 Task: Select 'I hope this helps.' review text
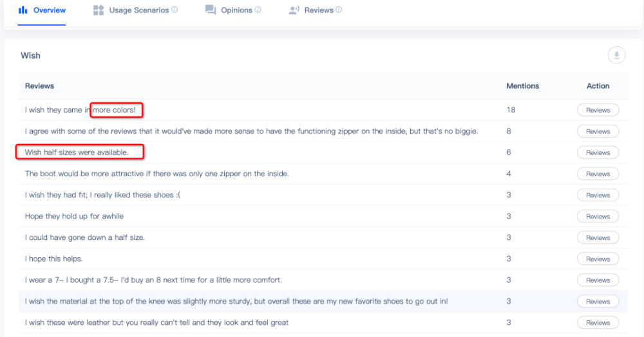click(53, 259)
